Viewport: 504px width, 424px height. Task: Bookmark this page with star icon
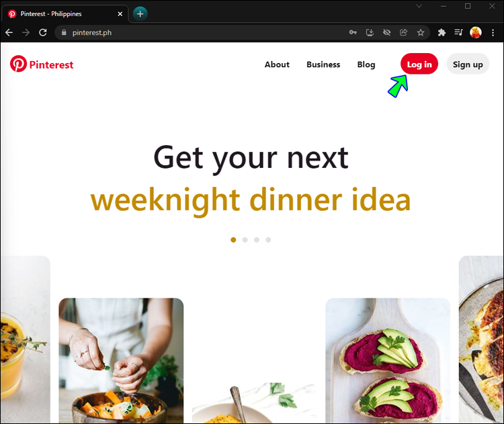[421, 32]
